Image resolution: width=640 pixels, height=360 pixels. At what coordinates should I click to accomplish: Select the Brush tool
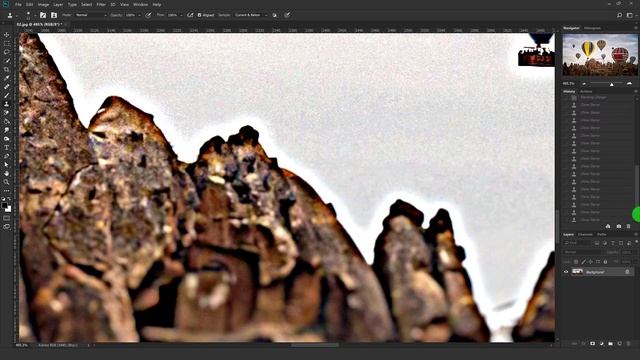(x=7, y=95)
